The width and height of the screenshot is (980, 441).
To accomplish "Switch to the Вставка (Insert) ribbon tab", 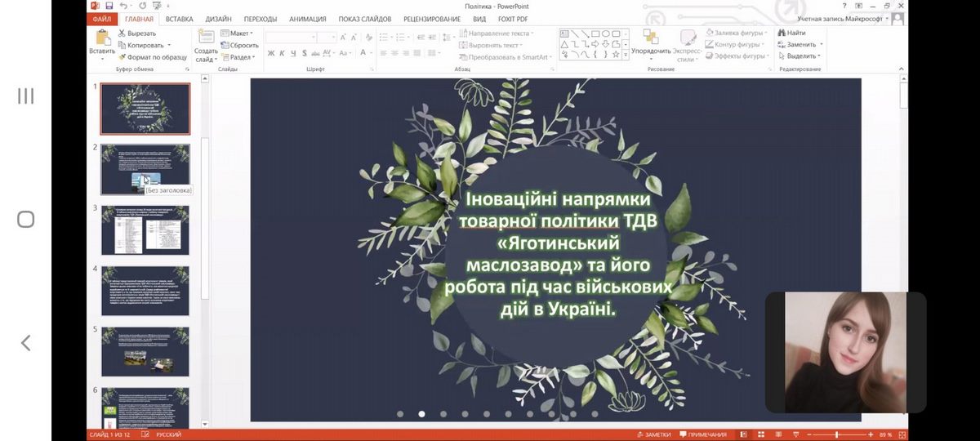I will (x=179, y=19).
